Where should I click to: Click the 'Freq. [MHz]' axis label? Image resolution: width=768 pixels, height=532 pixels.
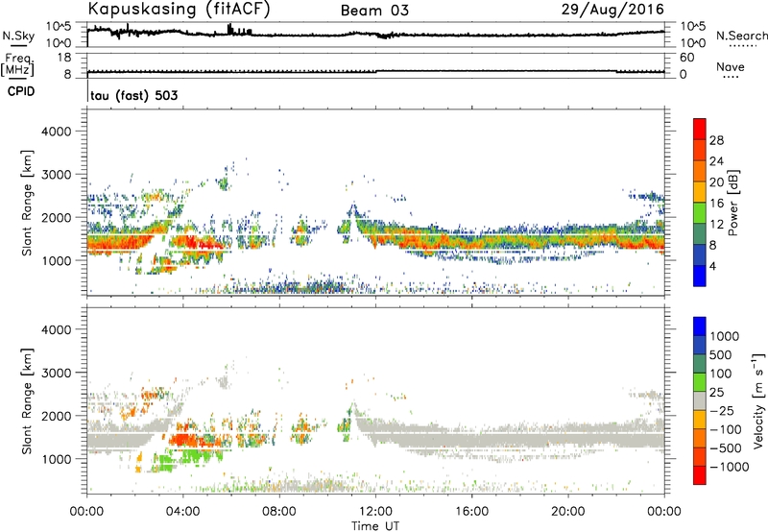(x=17, y=64)
